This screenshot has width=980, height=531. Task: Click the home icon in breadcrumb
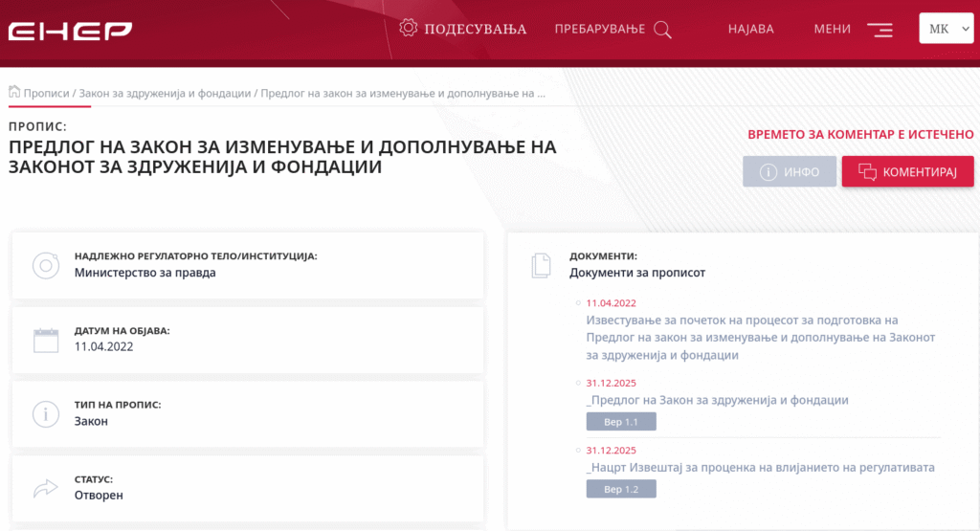pos(14,92)
